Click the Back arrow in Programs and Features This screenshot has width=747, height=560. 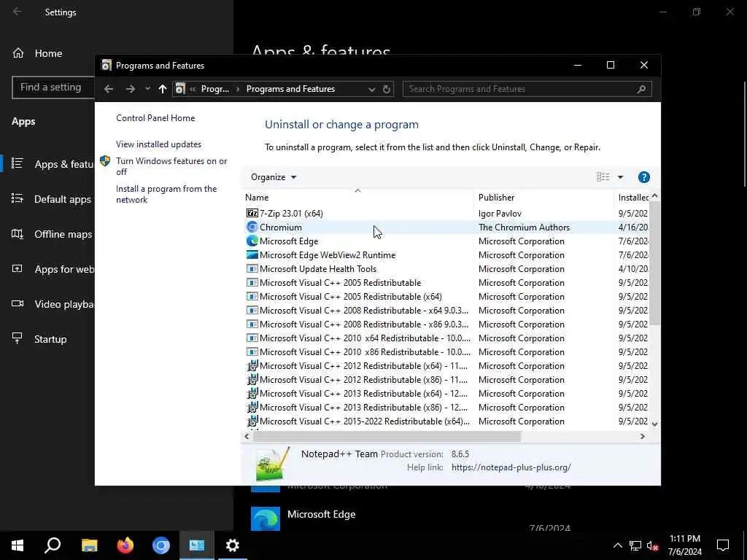tap(109, 89)
